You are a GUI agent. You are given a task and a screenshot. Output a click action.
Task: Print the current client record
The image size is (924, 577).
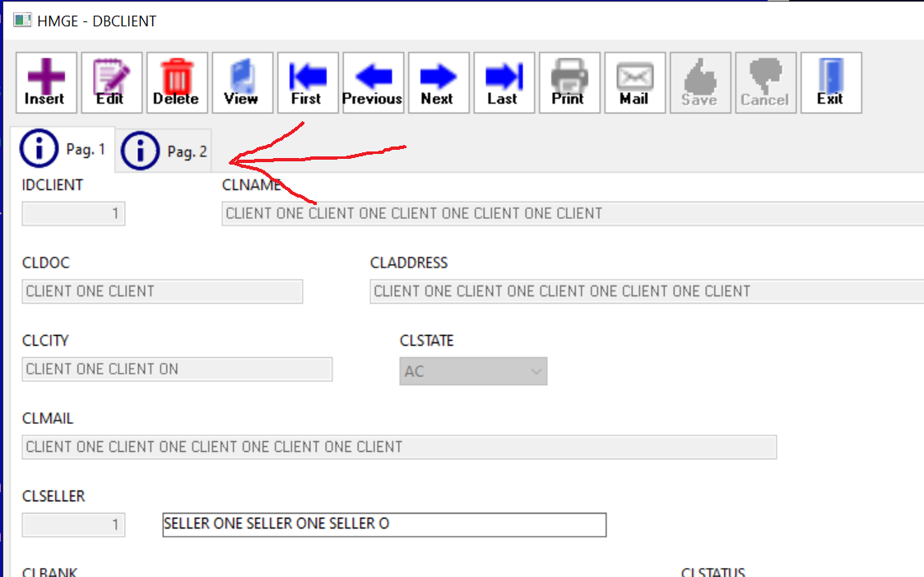click(569, 82)
